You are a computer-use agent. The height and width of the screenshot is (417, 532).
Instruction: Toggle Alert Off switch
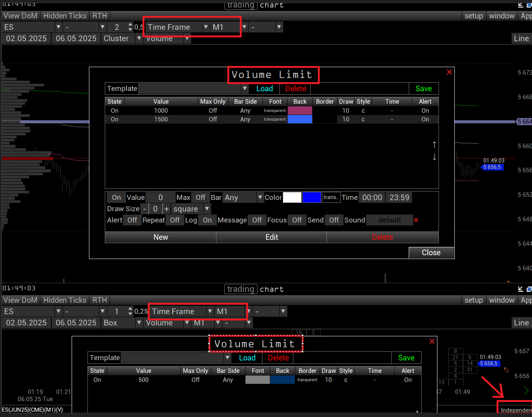[x=132, y=220]
